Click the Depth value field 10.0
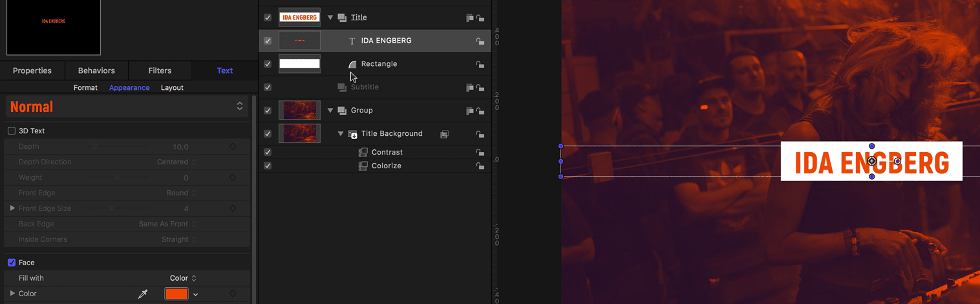Screen dimensions: 980x304 [180, 147]
